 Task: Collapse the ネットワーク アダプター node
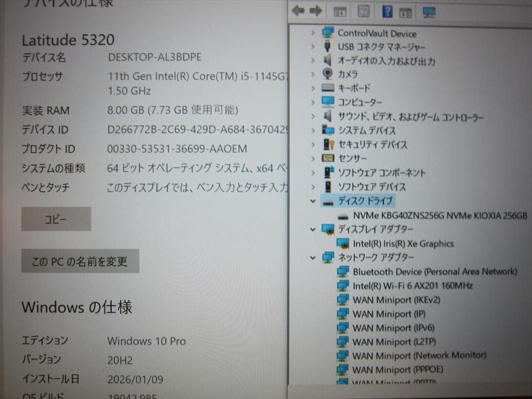tap(313, 258)
